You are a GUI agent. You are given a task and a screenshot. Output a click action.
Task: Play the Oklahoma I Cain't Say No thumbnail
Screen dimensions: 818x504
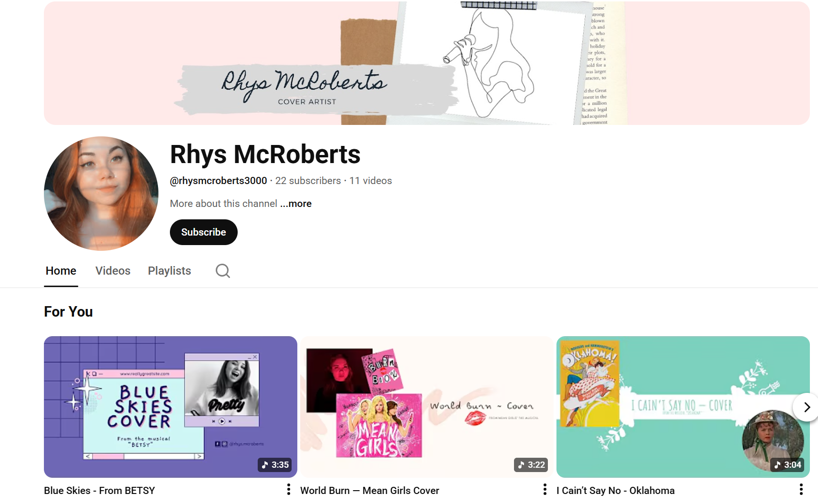click(683, 407)
